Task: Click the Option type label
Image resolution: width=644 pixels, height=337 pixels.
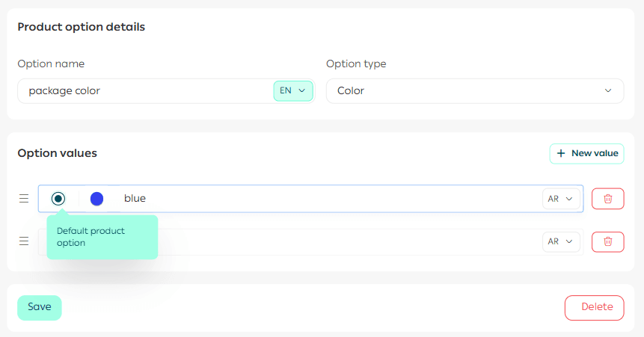Action: click(x=356, y=64)
